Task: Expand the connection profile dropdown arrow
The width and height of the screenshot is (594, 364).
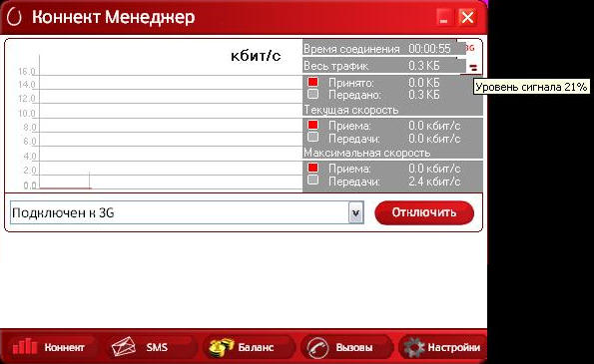Action: pos(355,213)
